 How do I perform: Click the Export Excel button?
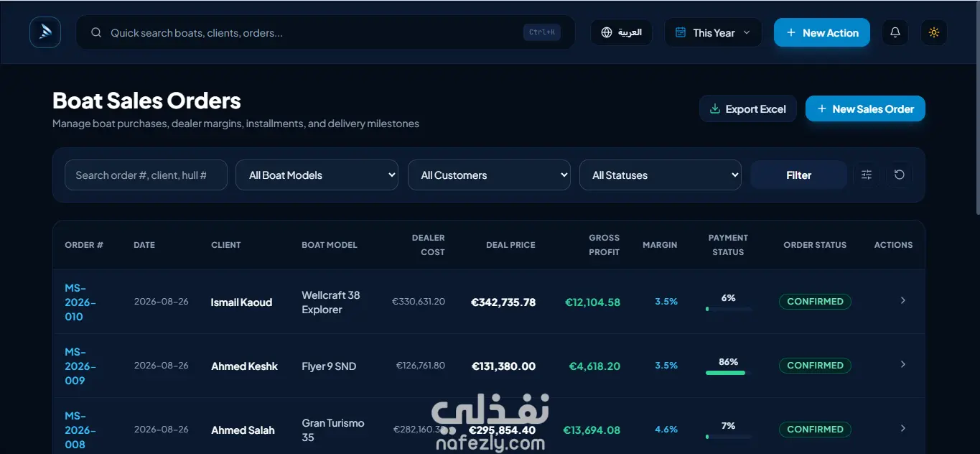click(x=748, y=109)
